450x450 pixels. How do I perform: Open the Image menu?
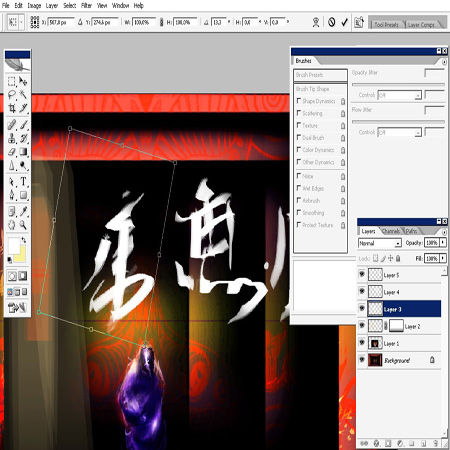coord(34,5)
